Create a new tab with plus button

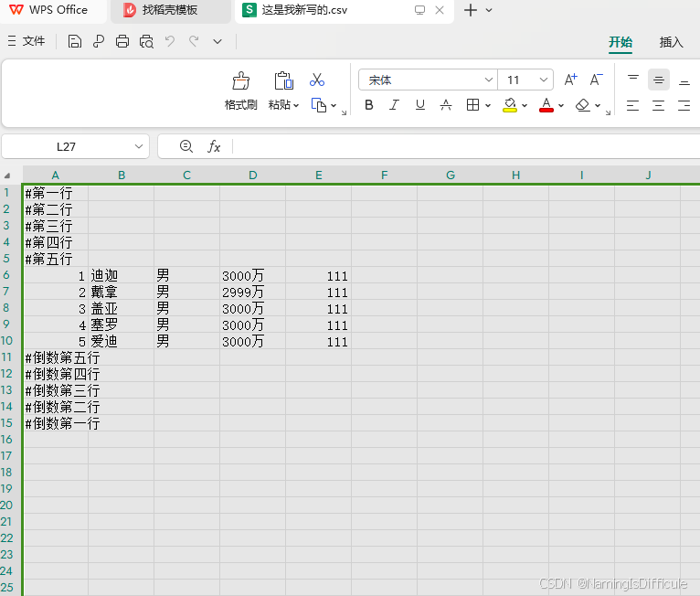[x=471, y=10]
